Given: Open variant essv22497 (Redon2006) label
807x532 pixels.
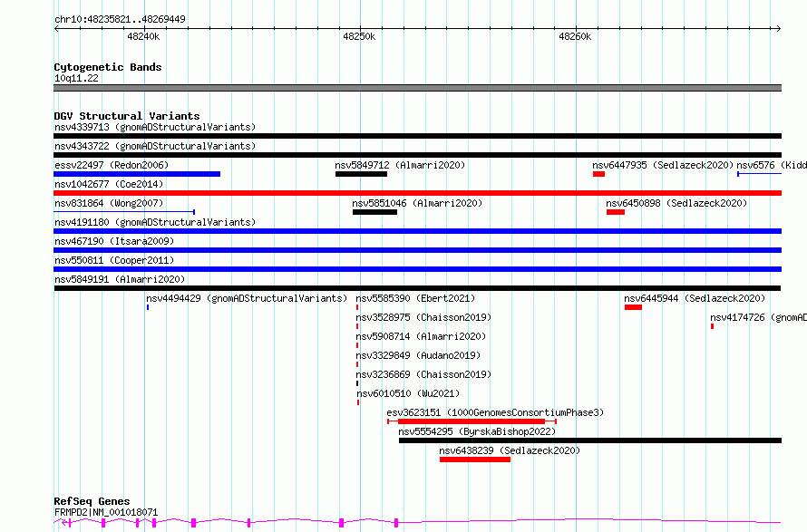Looking at the screenshot, I should click(112, 165).
